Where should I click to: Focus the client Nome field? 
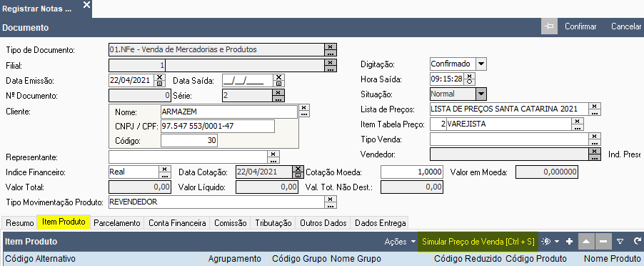[x=228, y=112]
